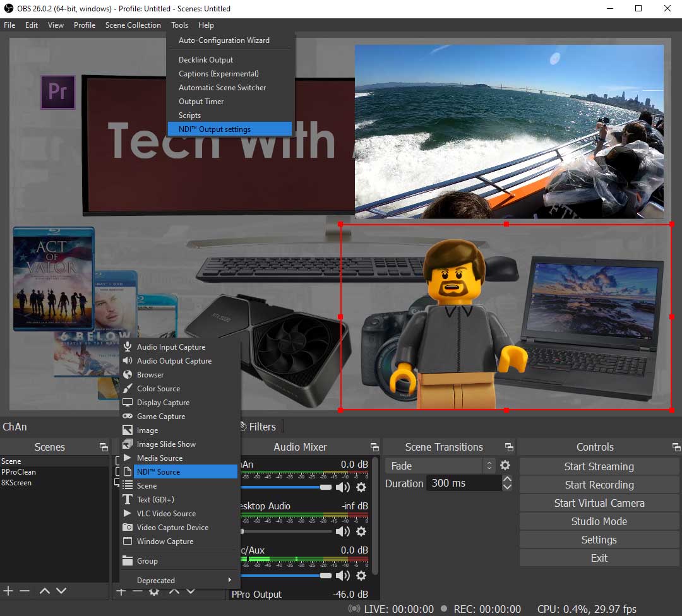Viewport: 682px width, 616px height.
Task: Click the Mic/Aux volume slider
Action: coord(286,576)
